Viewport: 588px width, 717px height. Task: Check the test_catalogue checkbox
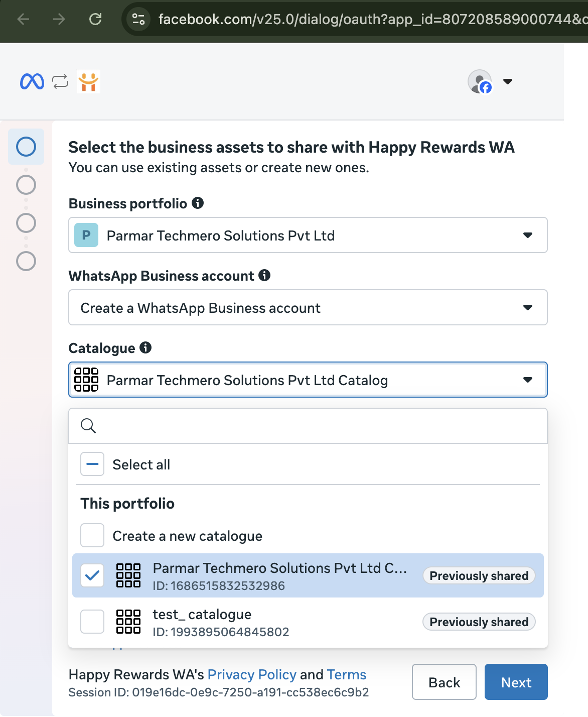pyautogui.click(x=92, y=622)
